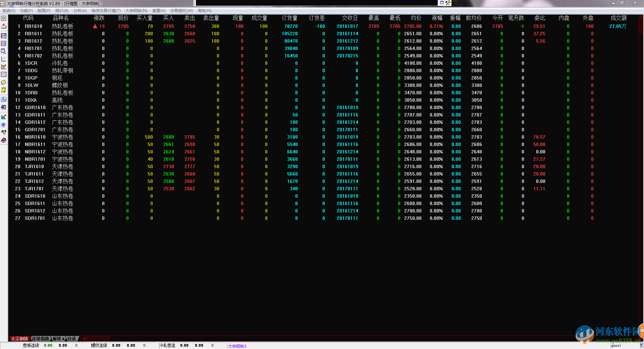Open the purple help book icon
The width and height of the screenshot is (644, 349).
(x=4, y=140)
